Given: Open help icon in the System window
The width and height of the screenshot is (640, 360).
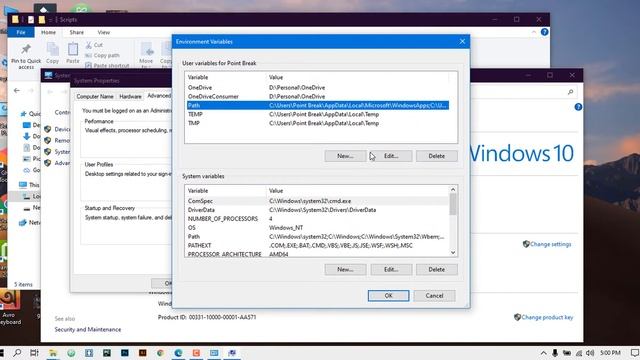Looking at the screenshot, I should click(x=578, y=107).
